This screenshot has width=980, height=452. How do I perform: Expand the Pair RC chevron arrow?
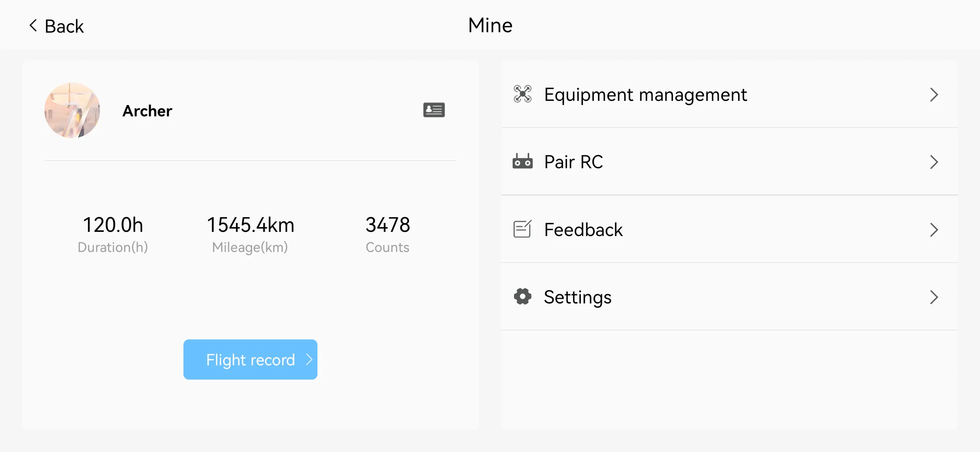coord(934,162)
